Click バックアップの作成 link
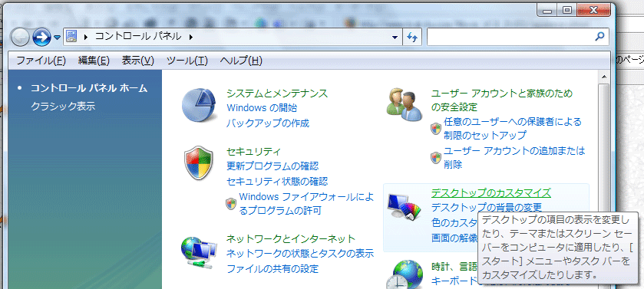 (x=268, y=123)
